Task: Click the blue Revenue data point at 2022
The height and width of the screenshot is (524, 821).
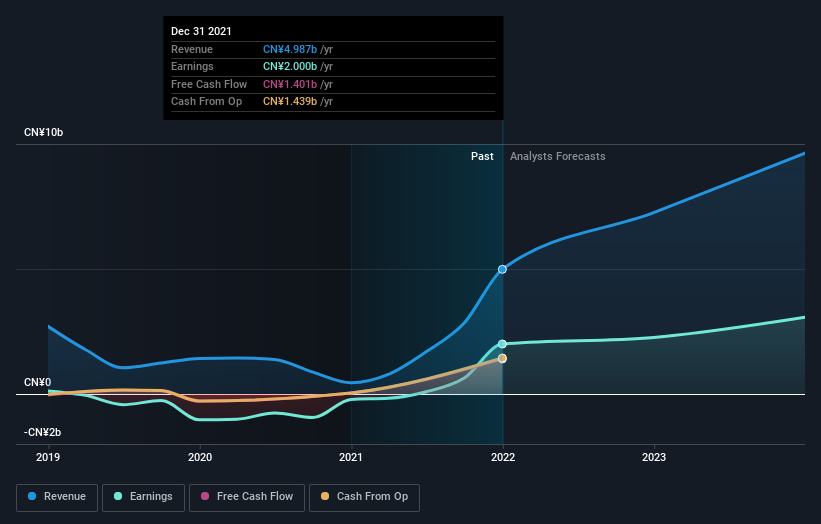Action: pos(502,269)
